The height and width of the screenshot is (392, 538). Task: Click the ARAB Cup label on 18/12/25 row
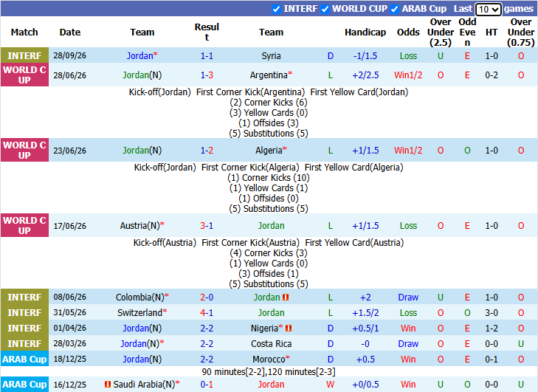(24, 359)
